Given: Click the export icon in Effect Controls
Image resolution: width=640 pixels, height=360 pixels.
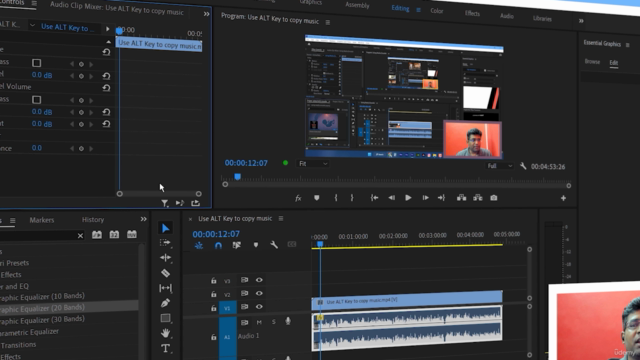Looking at the screenshot, I should click(196, 202).
